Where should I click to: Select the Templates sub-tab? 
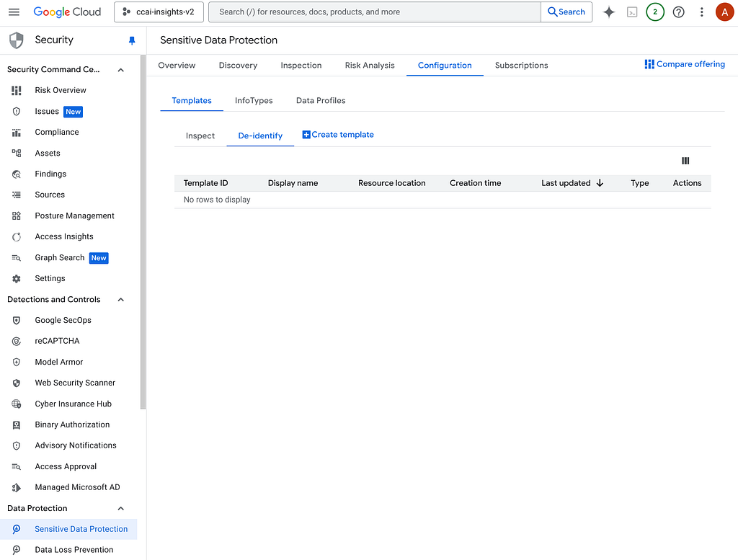[192, 101]
